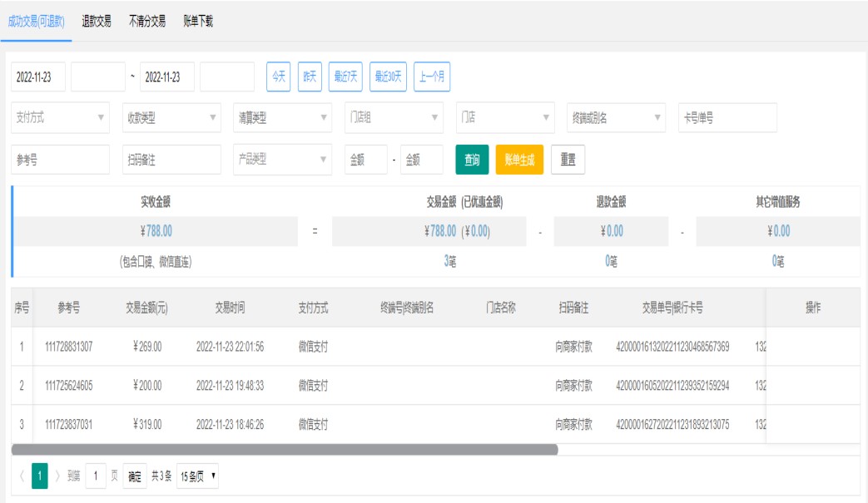This screenshot has height=503, width=868.
Task: Switch to the 退款交易 tab
Action: coord(97,22)
